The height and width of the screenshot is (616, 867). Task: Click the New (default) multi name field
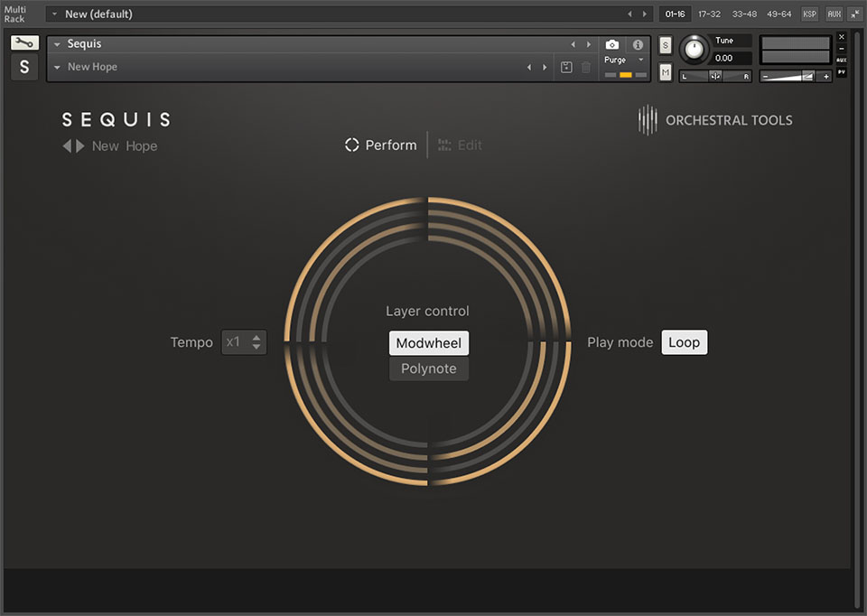click(349, 14)
